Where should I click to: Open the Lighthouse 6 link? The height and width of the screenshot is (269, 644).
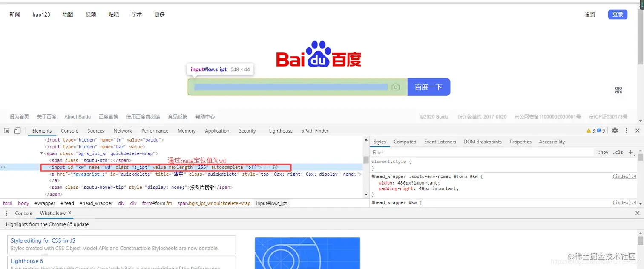point(27,261)
